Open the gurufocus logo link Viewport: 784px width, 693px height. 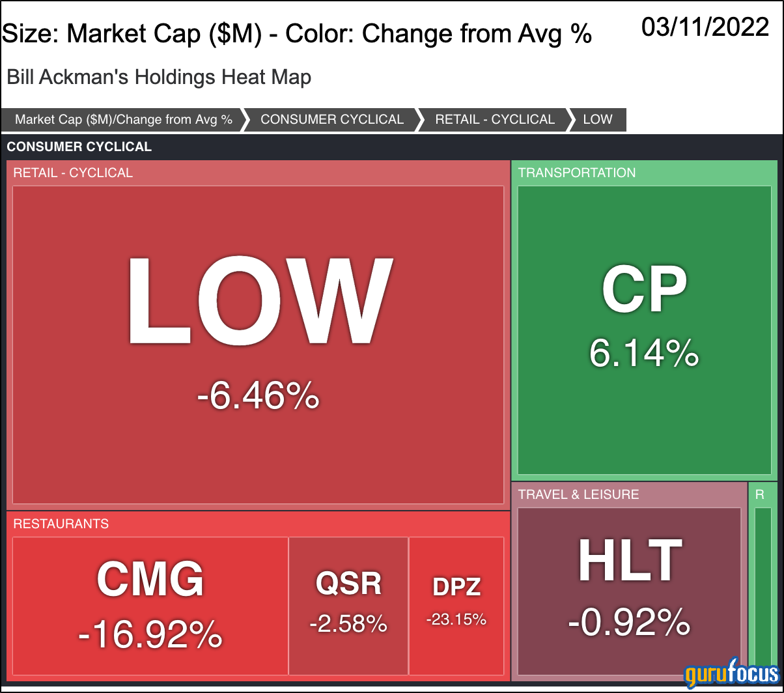[x=732, y=673]
